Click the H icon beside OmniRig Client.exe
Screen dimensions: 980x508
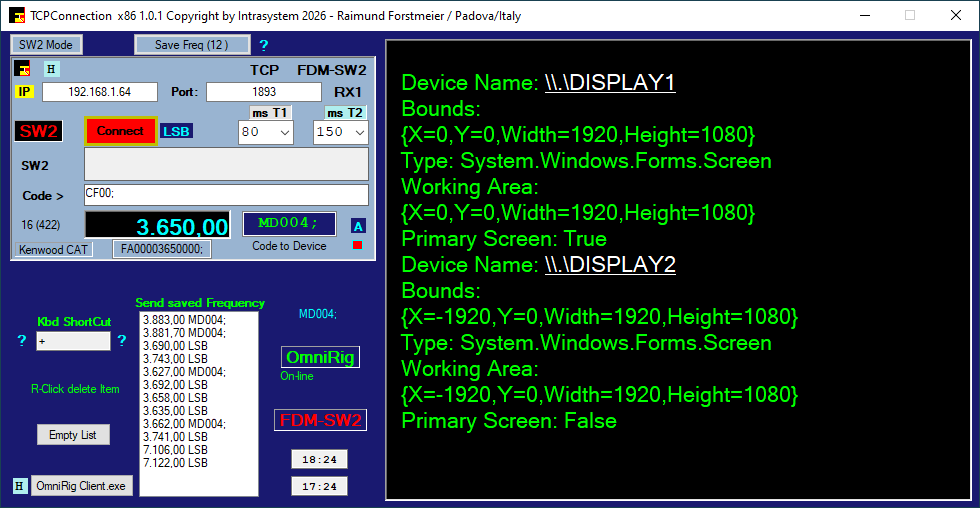19,486
